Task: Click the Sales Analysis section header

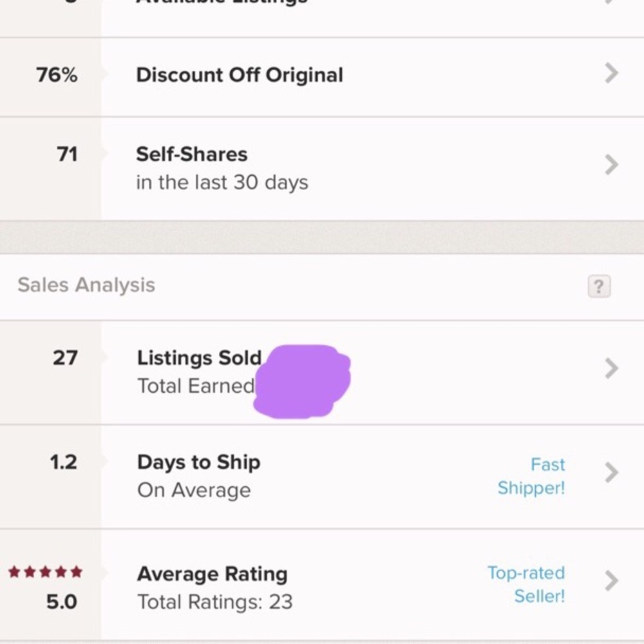Action: [x=86, y=285]
